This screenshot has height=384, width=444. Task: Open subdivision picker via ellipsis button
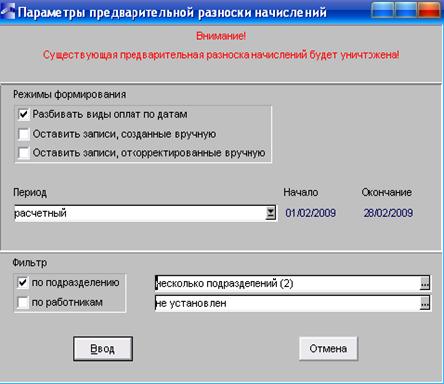424,283
